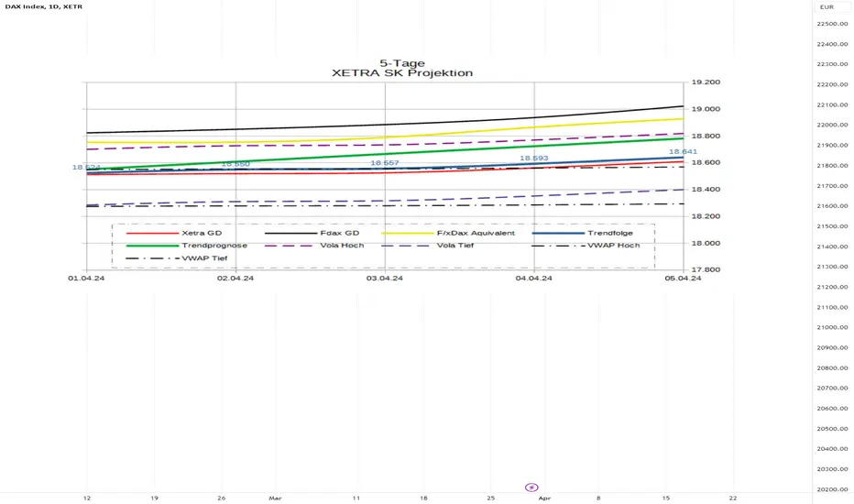The width and height of the screenshot is (854, 504).
Task: Click the 01.04.24 date label
Action: pyautogui.click(x=86, y=279)
